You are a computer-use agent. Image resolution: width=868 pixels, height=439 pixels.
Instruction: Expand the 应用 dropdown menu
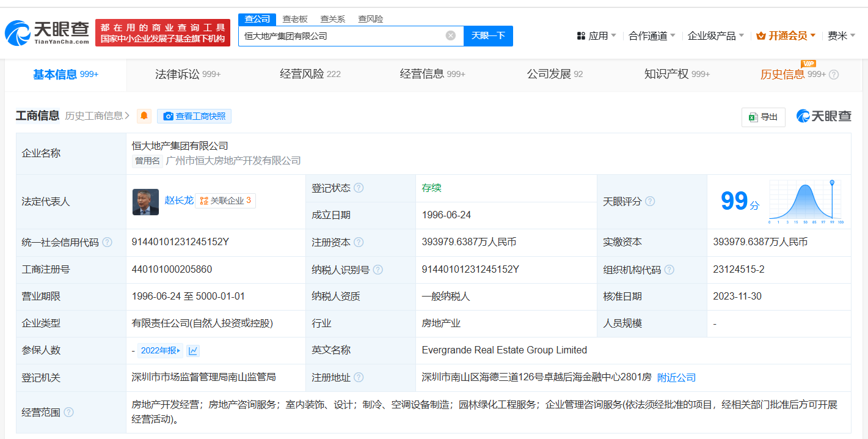[x=596, y=35]
